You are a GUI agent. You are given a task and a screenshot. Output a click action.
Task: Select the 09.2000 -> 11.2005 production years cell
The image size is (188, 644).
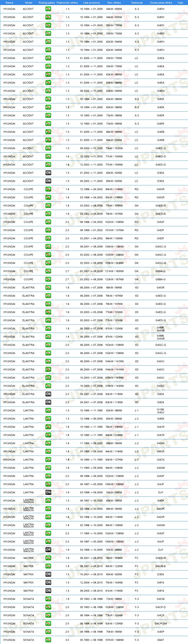(91, 148)
